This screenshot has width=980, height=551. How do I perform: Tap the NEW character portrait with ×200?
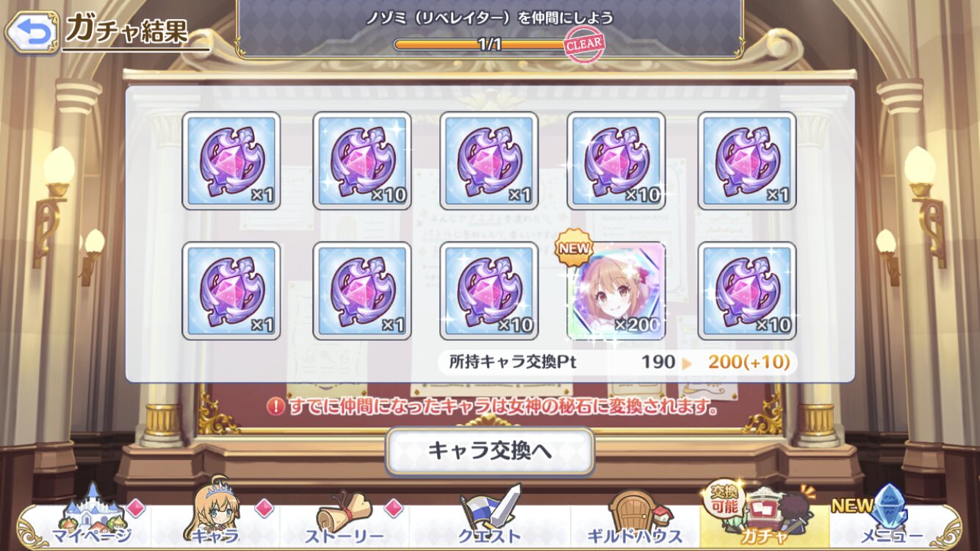616,290
